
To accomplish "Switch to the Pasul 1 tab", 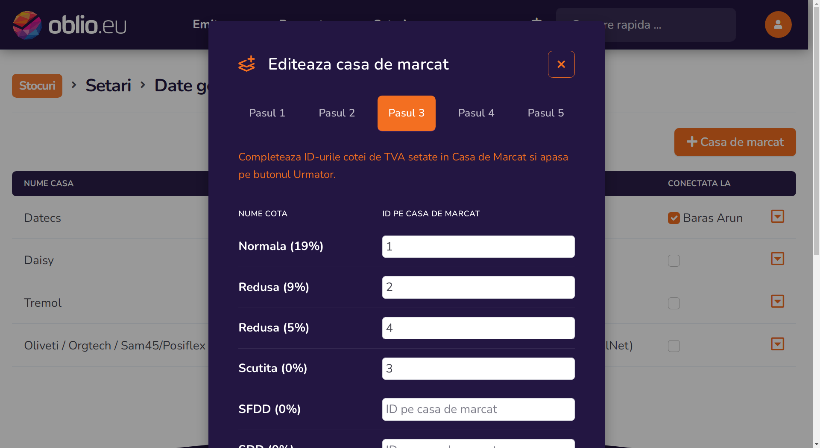I will point(267,113).
